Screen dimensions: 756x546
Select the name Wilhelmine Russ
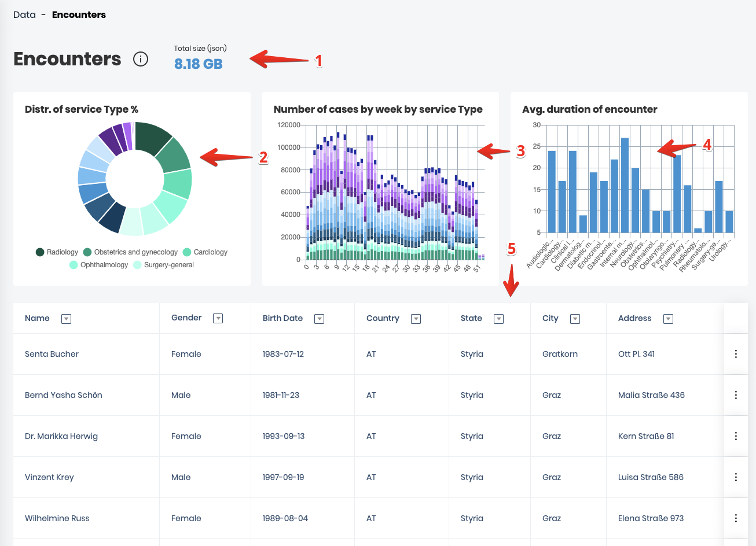click(57, 518)
